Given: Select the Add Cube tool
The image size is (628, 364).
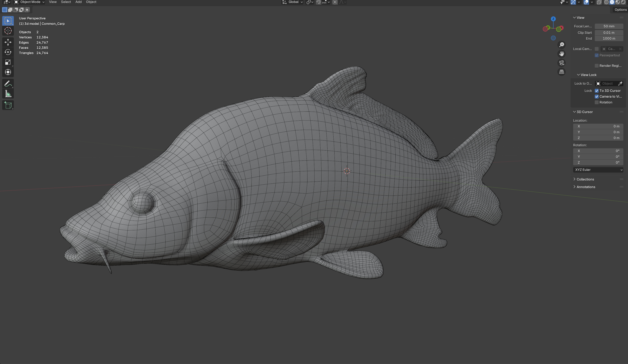Looking at the screenshot, I should [x=8, y=105].
